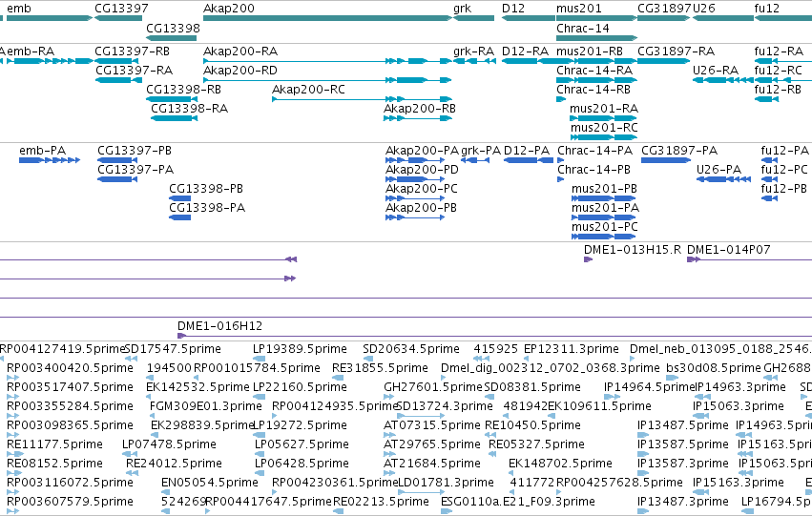Click the SD20634.5prime EST label
Screen dimensions: 812x516
click(411, 349)
